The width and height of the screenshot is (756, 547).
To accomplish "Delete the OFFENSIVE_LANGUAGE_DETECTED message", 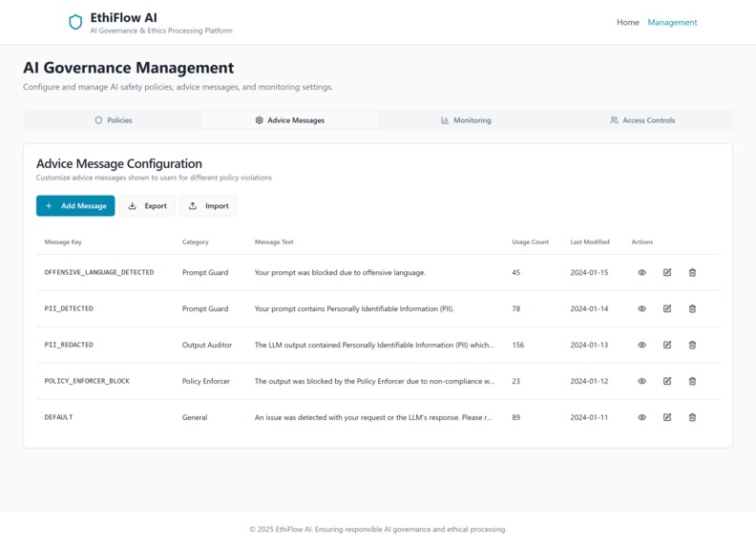I will [x=692, y=272].
